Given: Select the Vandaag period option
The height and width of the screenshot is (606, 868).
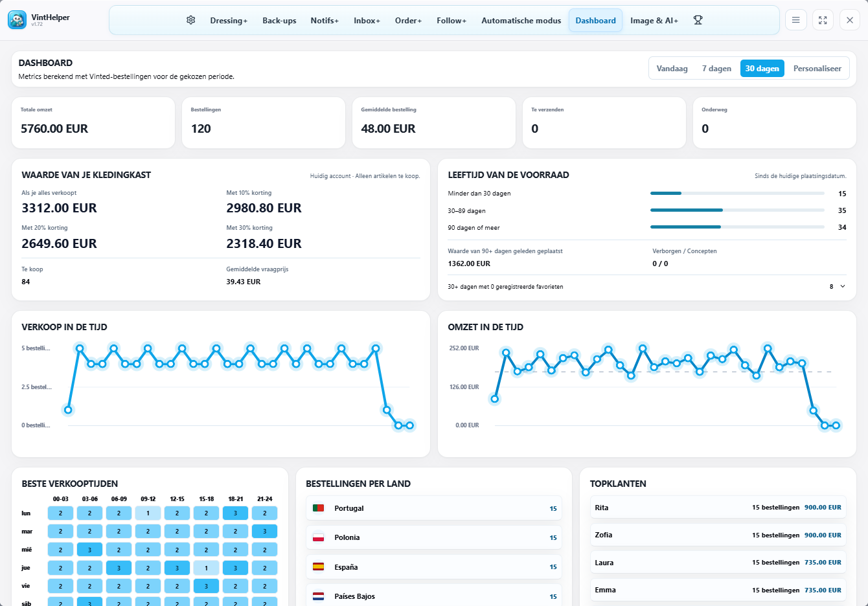Looking at the screenshot, I should click(x=672, y=69).
